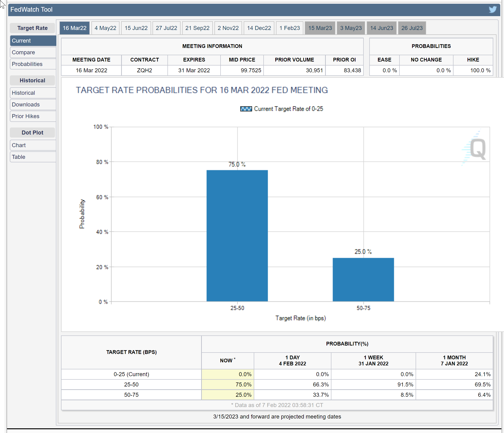Click the QuikStrike Q watermark logo
Screen dimensions: 504x433
(477, 149)
